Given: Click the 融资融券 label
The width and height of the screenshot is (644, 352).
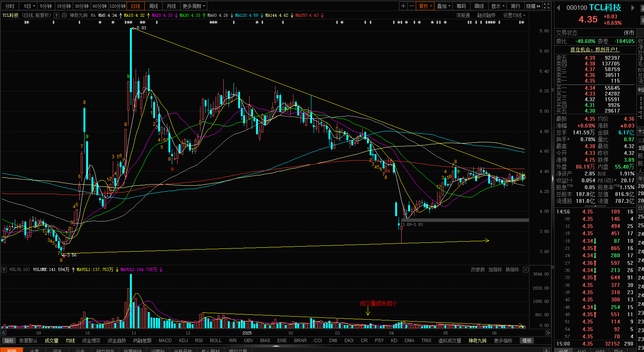Looking at the screenshot, I should 486,15.
